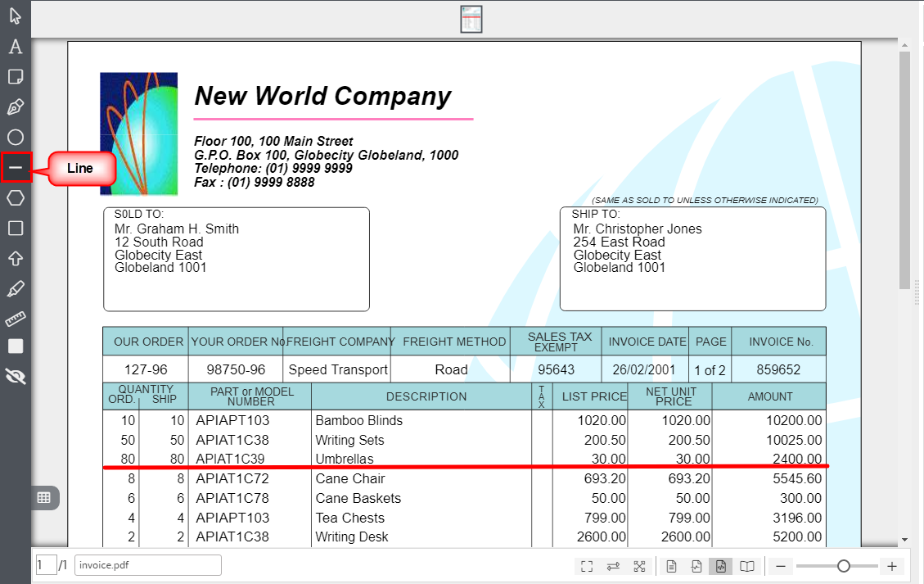The image size is (924, 584).
Task: Pick the arrow shape tool
Action: click(16, 259)
